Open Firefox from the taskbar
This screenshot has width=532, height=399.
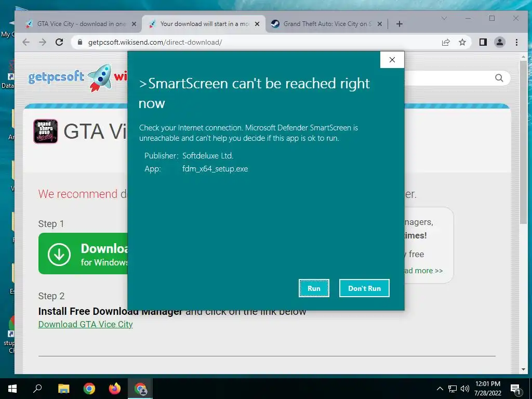coord(115,389)
